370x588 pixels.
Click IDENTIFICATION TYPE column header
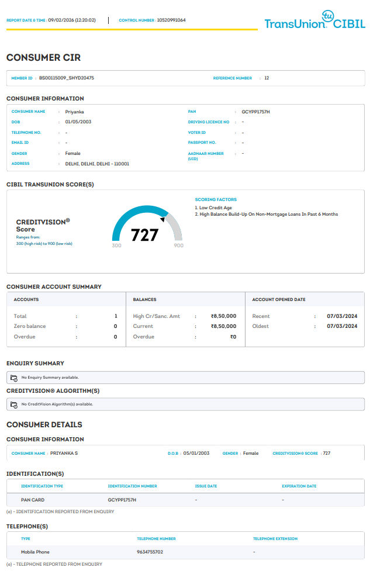[42, 486]
